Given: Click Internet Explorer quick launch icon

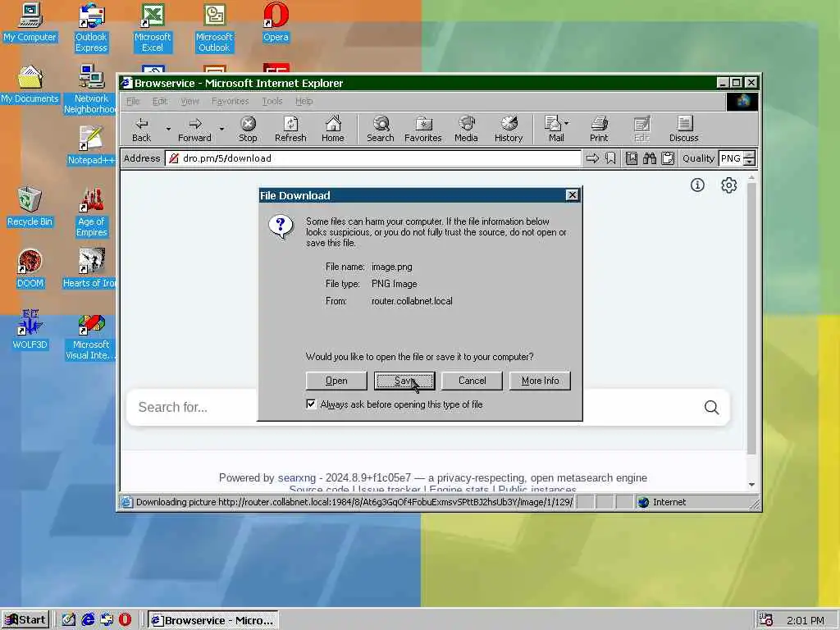Looking at the screenshot, I should point(88,620).
